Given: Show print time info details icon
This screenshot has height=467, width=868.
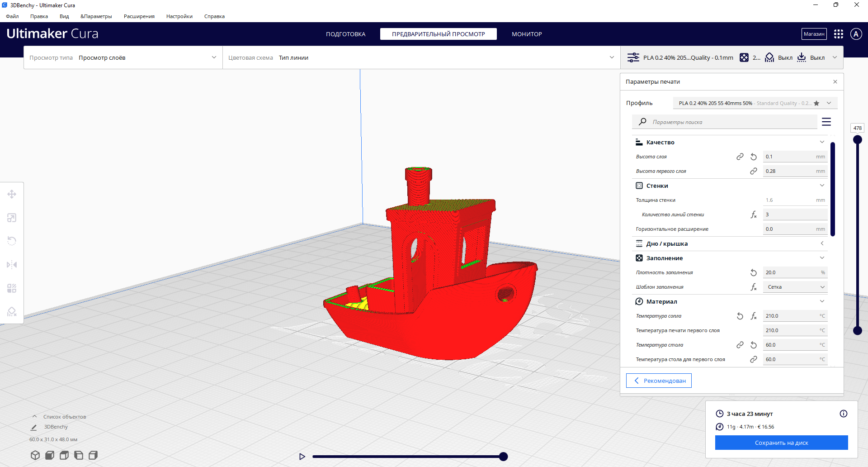Looking at the screenshot, I should (x=844, y=414).
